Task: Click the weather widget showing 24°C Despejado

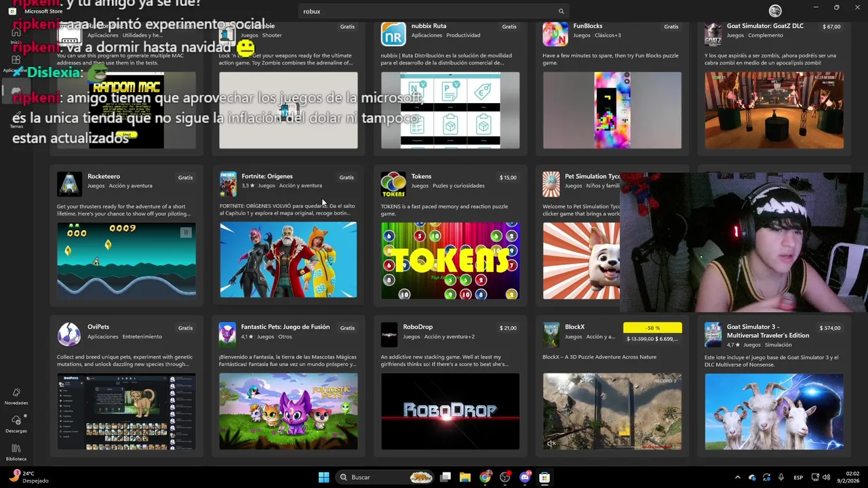Action: [x=28, y=477]
